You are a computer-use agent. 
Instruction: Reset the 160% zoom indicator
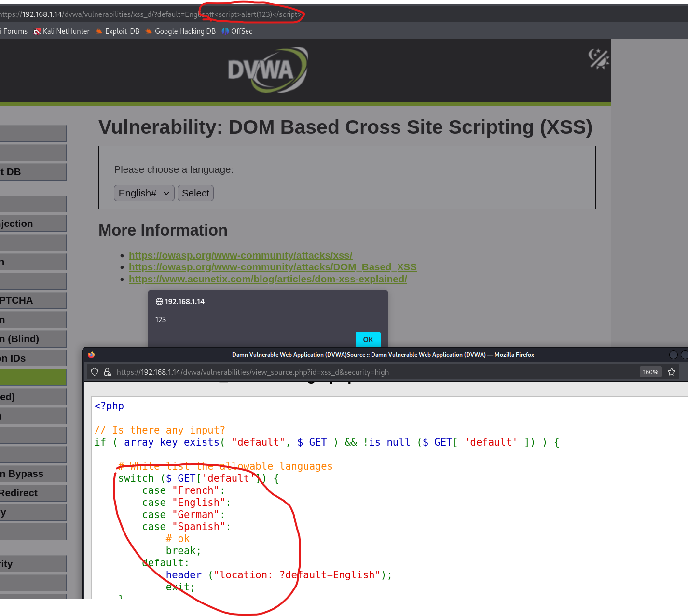650,372
